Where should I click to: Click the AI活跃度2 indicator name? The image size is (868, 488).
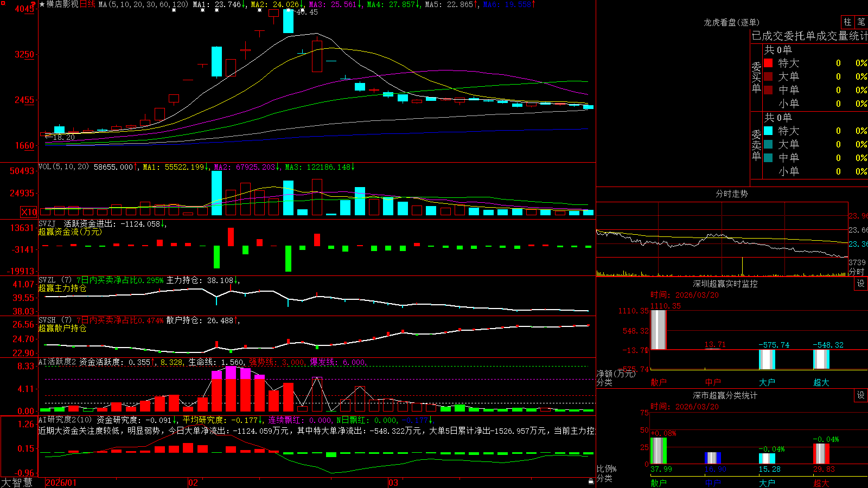click(x=58, y=362)
